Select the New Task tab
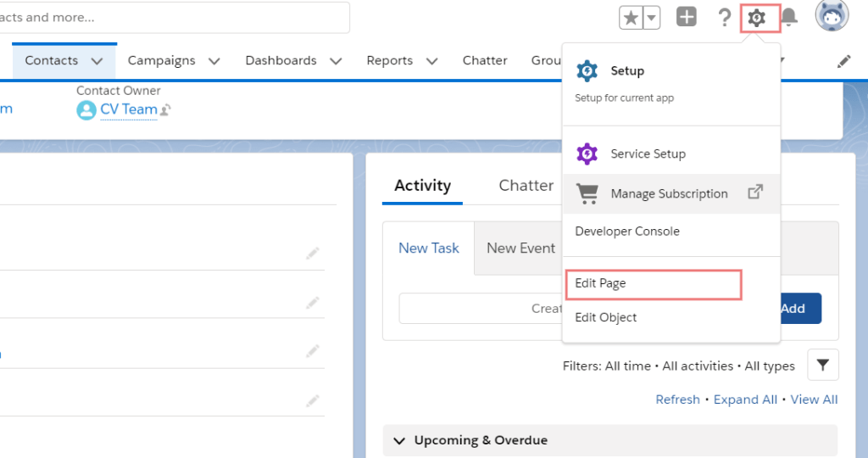The height and width of the screenshot is (458, 868). [429, 249]
